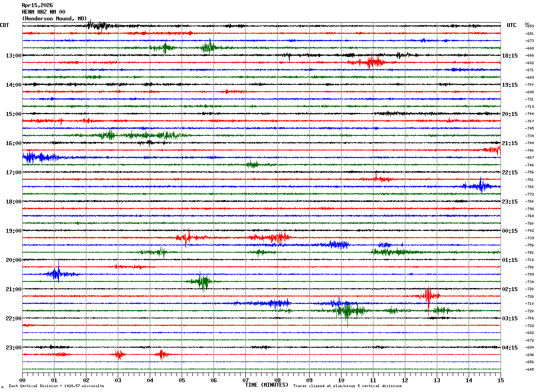The height and width of the screenshot is (392, 536).
Task: Select the 19:00 CDT hour label
Action: 13,231
